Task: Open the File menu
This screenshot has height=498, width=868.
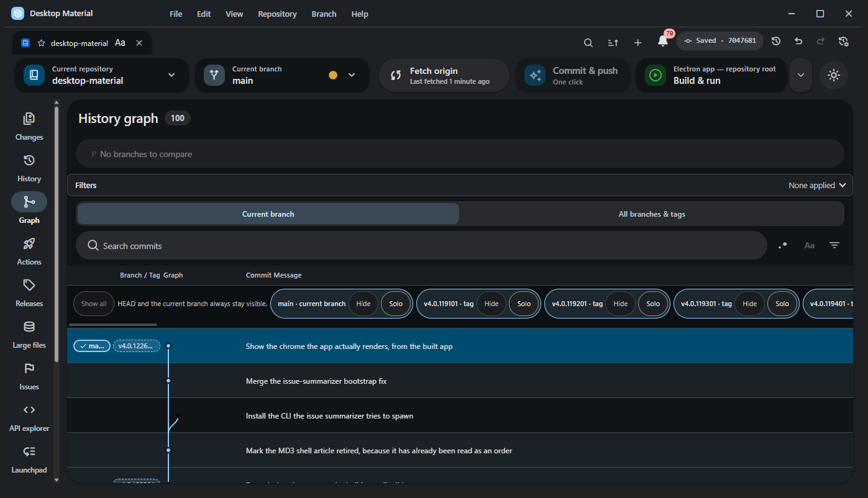Action: tap(176, 14)
